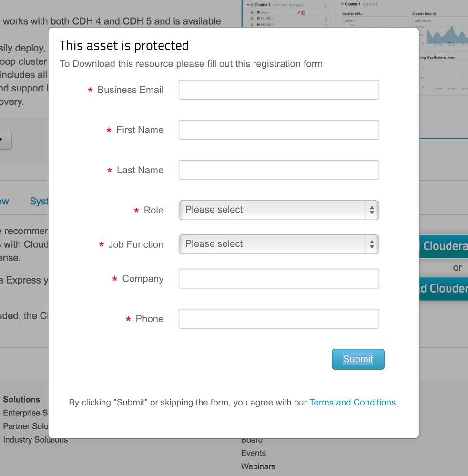Click into the Last Name field
The width and height of the screenshot is (468, 476).
[279, 170]
